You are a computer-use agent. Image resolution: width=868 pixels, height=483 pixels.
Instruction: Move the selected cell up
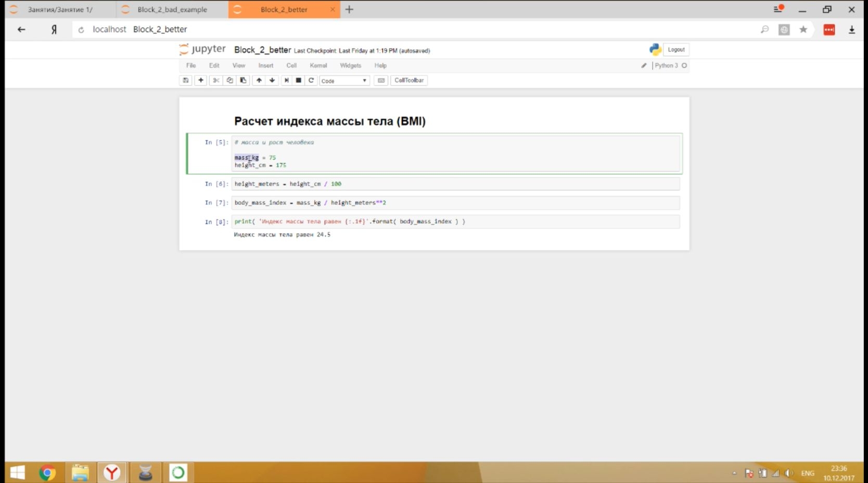(x=259, y=80)
